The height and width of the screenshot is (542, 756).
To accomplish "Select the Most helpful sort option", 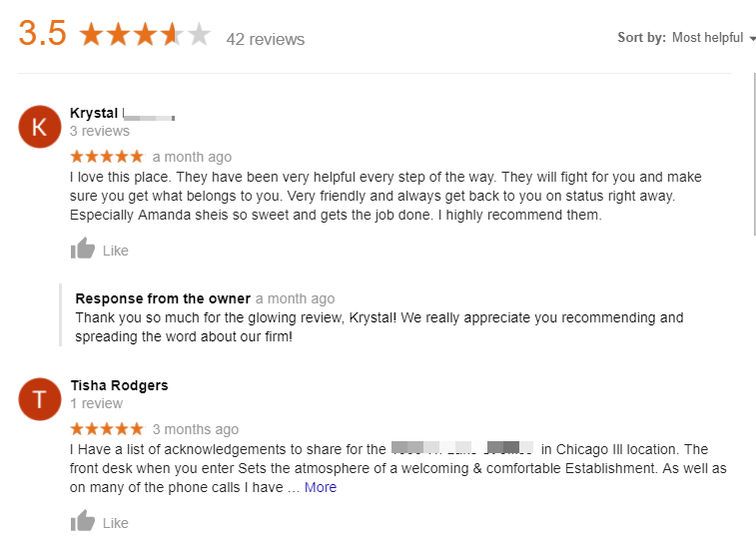I will coord(707,38).
